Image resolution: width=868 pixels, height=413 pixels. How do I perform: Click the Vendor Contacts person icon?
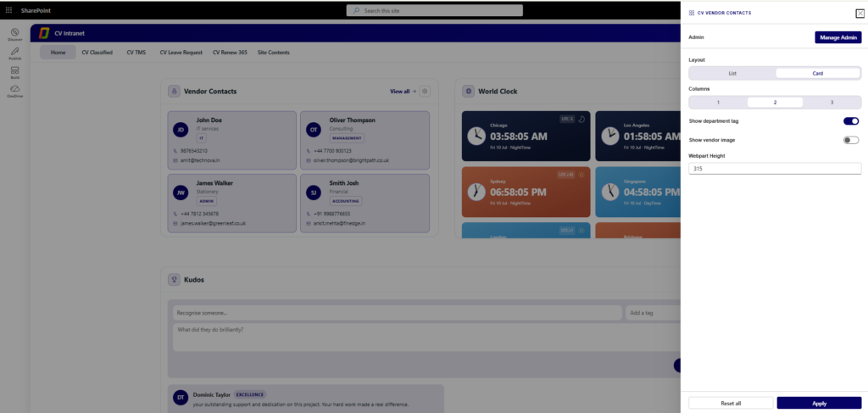174,91
